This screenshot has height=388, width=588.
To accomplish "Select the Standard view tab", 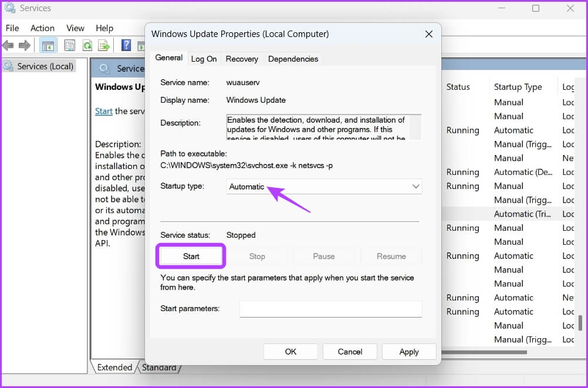I will 159,367.
